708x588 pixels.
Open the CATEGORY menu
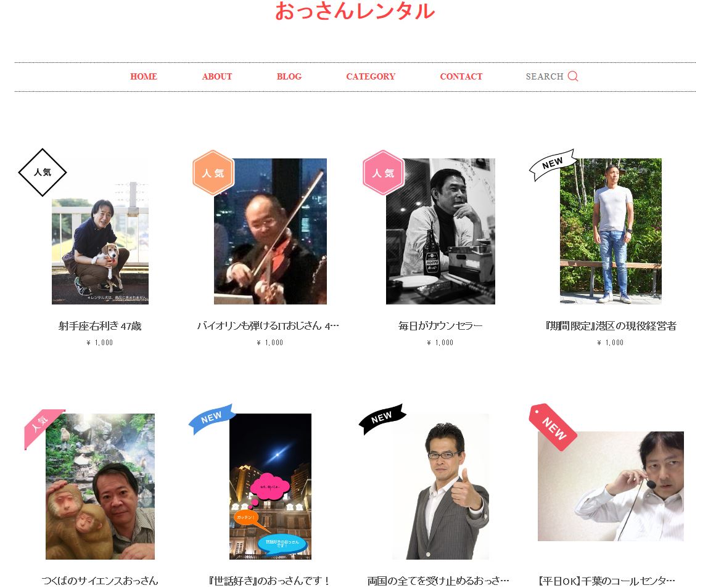[371, 76]
